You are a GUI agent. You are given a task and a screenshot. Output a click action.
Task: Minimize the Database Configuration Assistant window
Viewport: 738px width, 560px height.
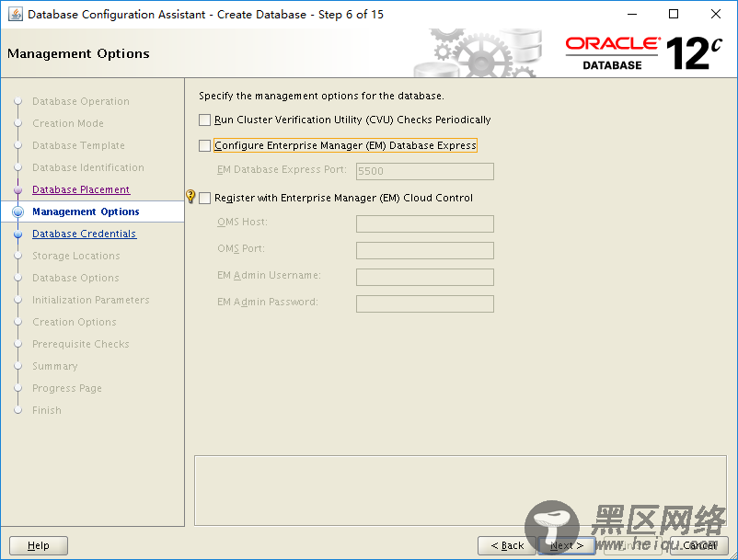632,14
